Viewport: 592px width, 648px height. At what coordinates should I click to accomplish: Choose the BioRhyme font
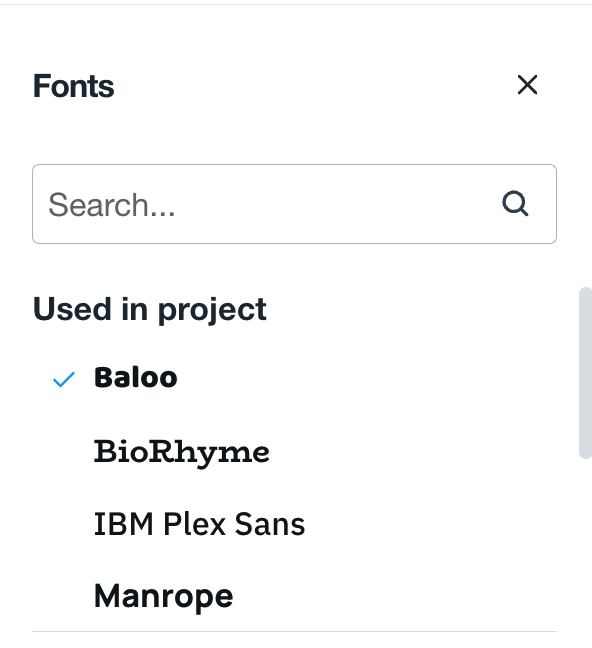tap(294, 451)
